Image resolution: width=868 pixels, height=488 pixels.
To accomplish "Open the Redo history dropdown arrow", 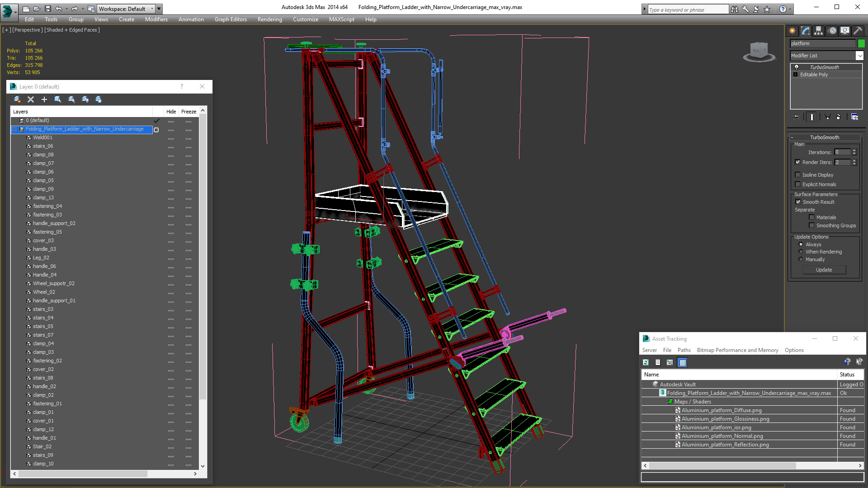I will 82,9.
